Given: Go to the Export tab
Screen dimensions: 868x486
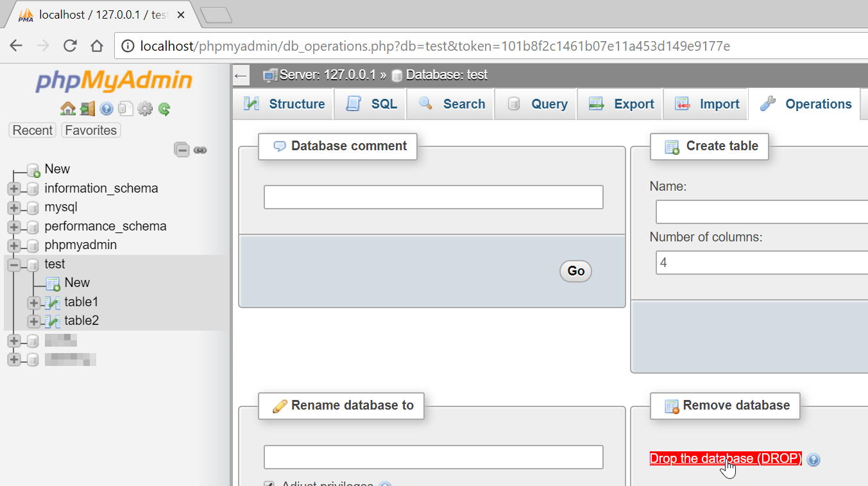Looking at the screenshot, I should click(x=621, y=104).
